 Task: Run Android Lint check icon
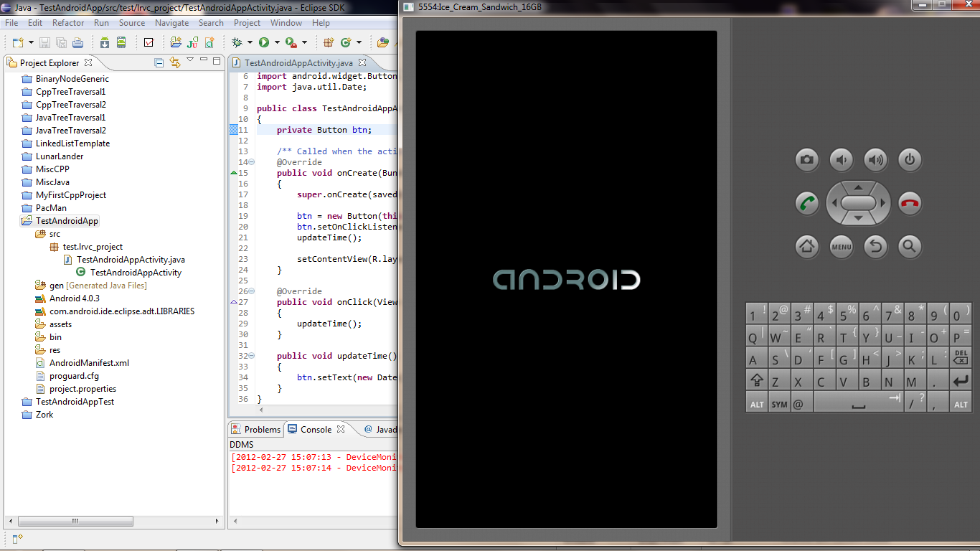tap(149, 42)
